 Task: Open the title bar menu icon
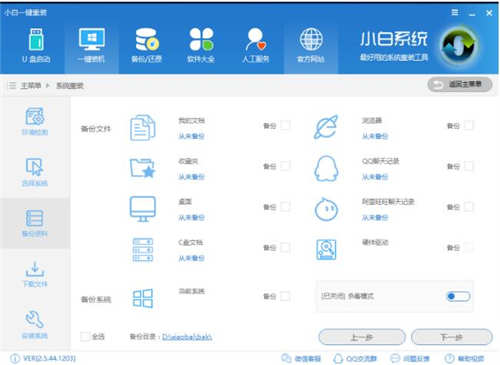tap(455, 13)
